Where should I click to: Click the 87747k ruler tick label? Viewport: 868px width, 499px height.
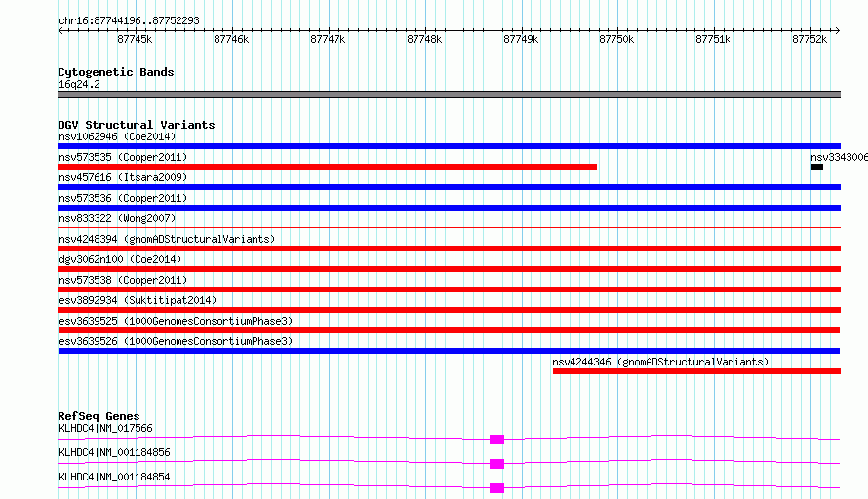point(328,39)
